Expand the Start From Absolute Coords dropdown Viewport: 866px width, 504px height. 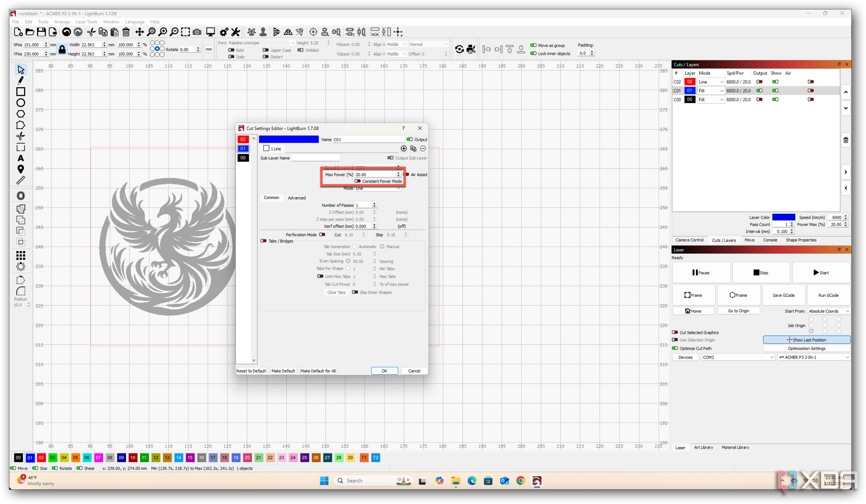pyautogui.click(x=828, y=311)
